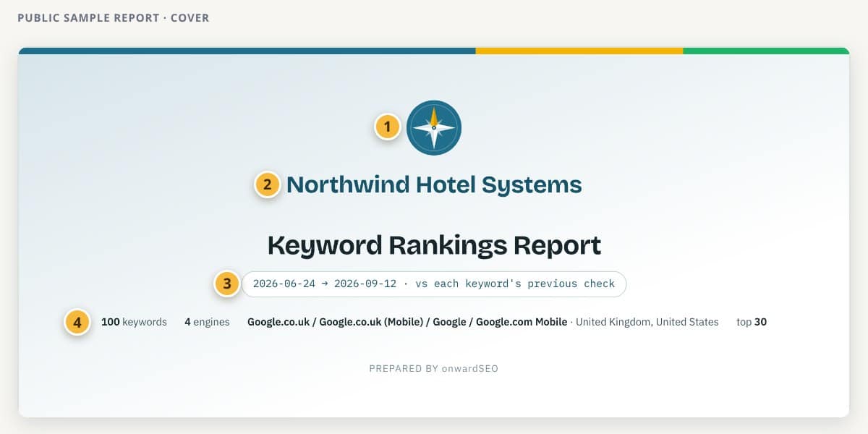
Task: Select the Northwind Hotel Systems title
Action: [x=434, y=184]
